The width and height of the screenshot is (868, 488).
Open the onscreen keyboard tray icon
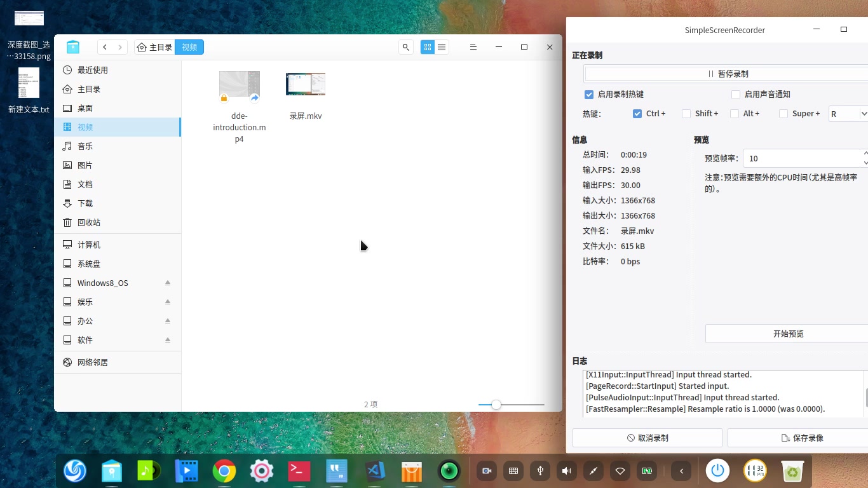coord(513,471)
